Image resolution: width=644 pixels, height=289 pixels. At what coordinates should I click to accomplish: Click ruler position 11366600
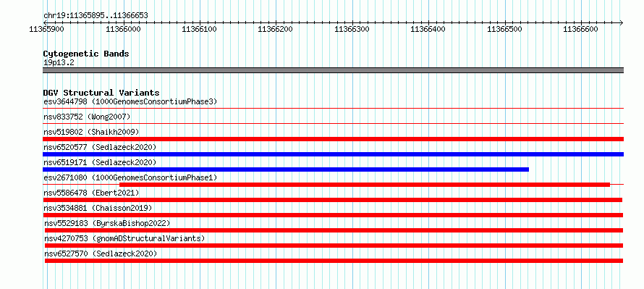(x=580, y=29)
